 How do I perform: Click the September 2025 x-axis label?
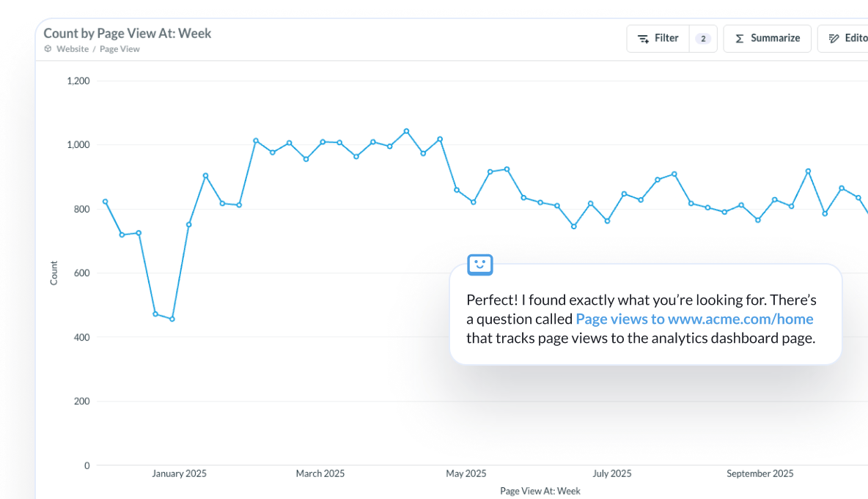tap(759, 474)
